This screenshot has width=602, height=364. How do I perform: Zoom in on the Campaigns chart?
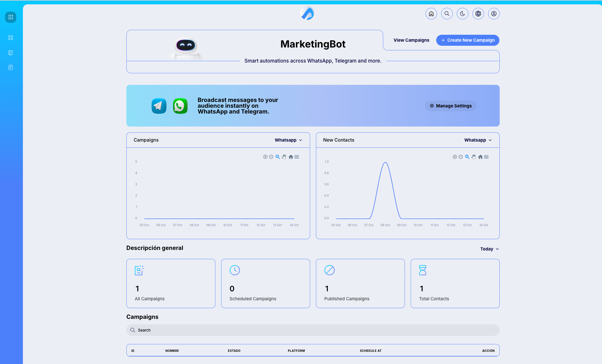coord(265,157)
